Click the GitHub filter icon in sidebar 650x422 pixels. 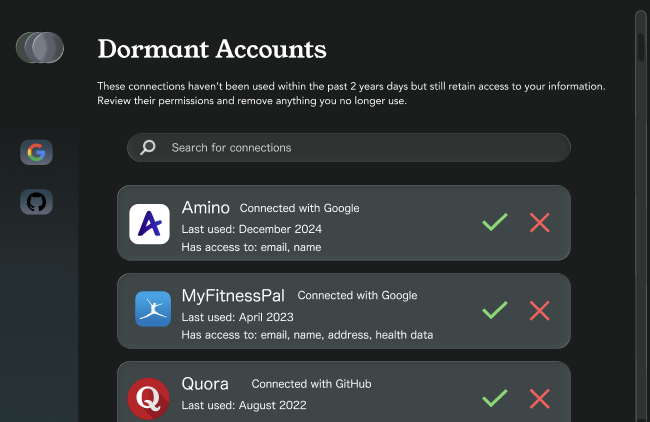pos(36,202)
